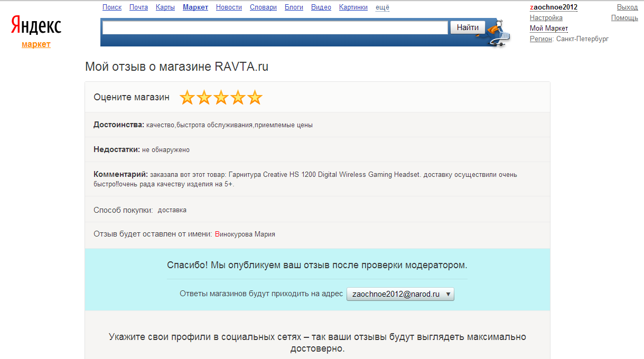Click the heading Мой отзыв о магазине RAVTA.ru
Image resolution: width=644 pixels, height=359 pixels.
(176, 67)
